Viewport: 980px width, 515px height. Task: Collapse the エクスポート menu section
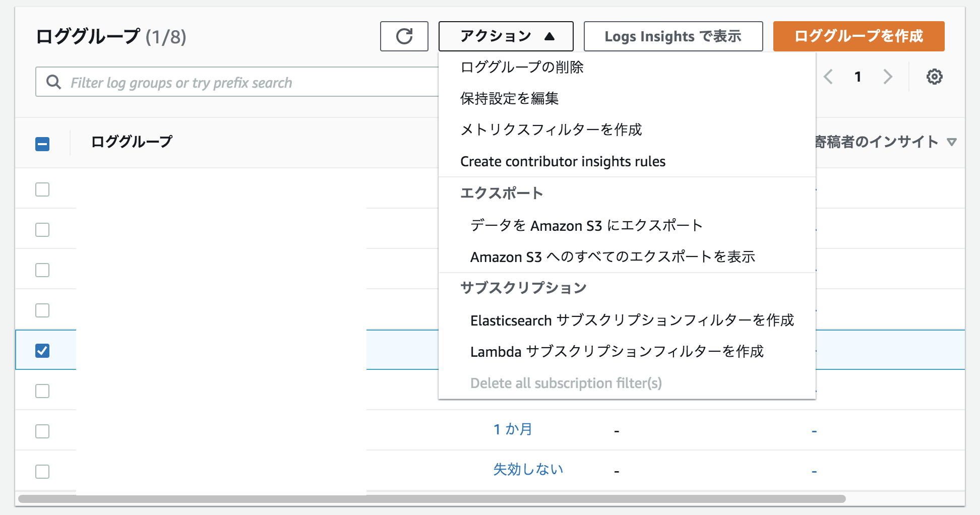point(502,192)
